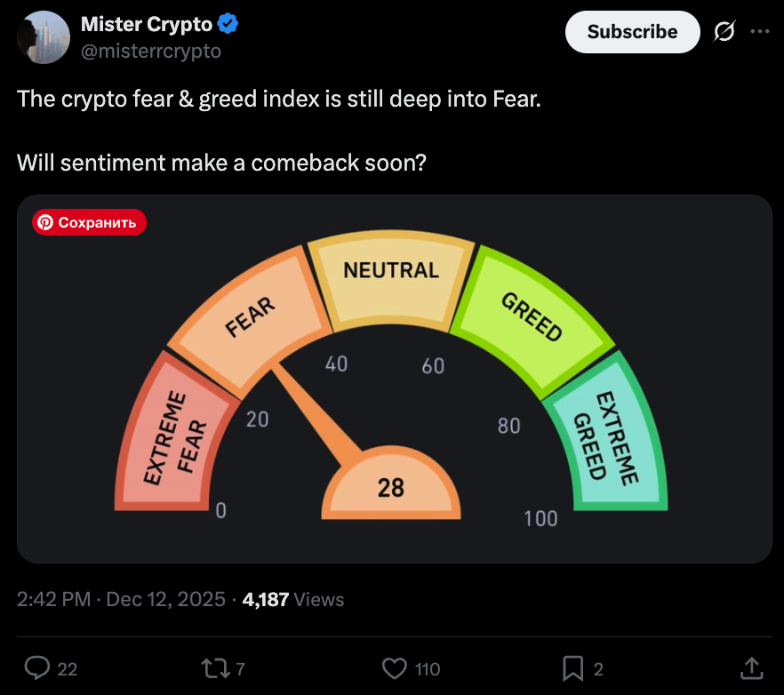View the 4,187 Views count
The image size is (784, 695).
click(292, 600)
